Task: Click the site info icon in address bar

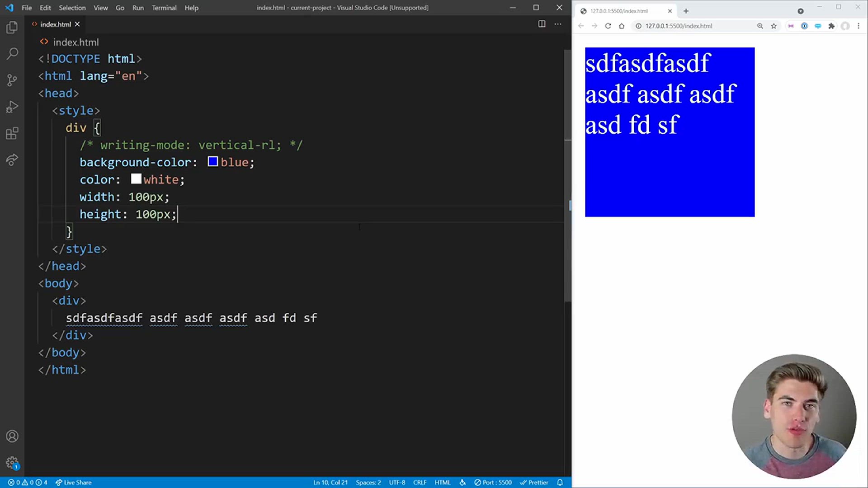Action: click(x=638, y=26)
